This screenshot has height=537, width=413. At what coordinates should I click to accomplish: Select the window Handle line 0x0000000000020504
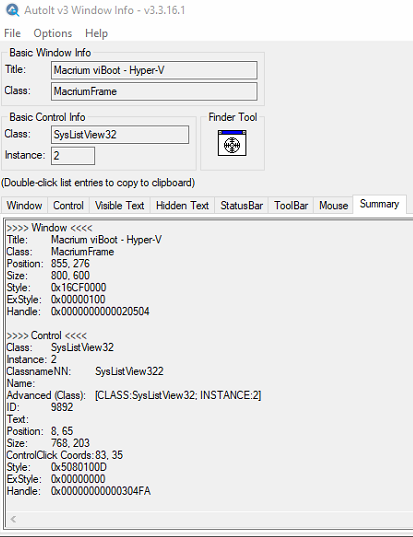(78, 312)
